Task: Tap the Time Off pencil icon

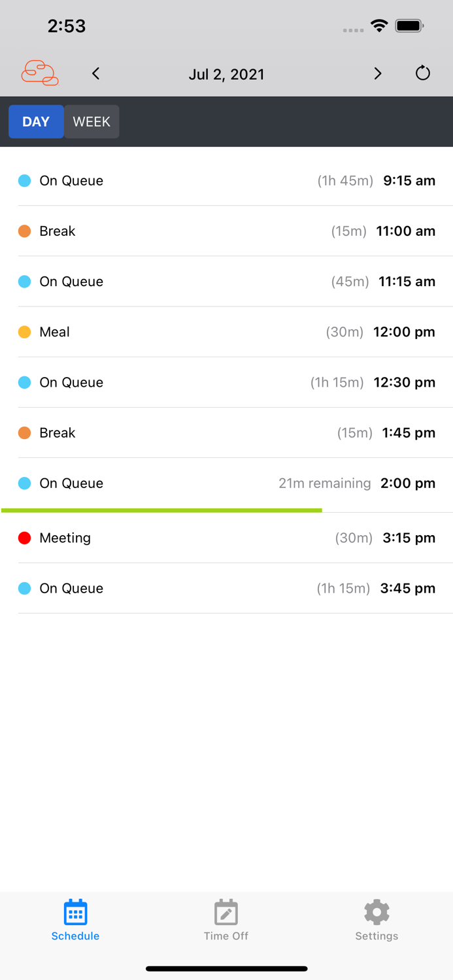Action: click(x=226, y=911)
